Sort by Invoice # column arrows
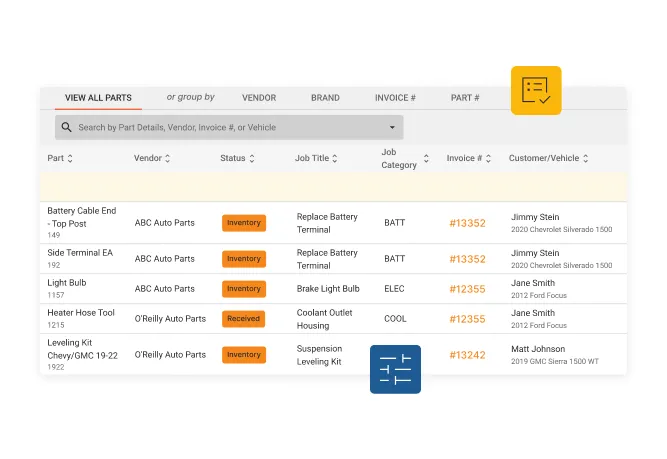667x459 pixels. click(x=488, y=158)
